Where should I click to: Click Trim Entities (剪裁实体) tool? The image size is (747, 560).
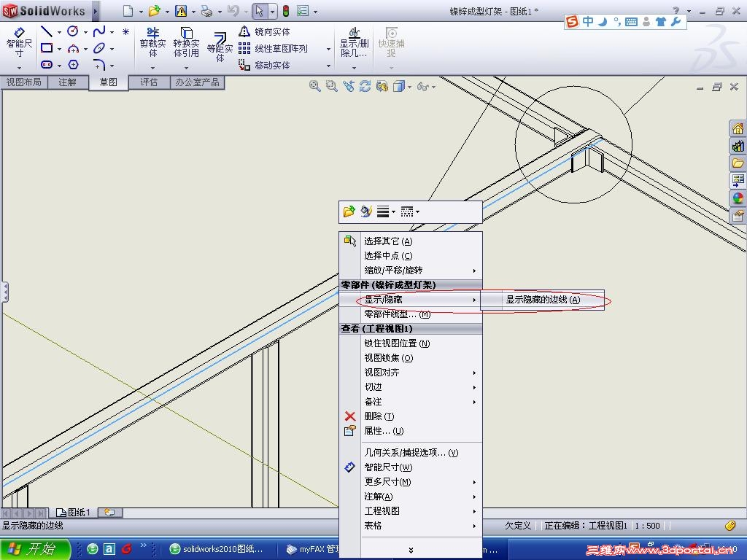tap(152, 42)
